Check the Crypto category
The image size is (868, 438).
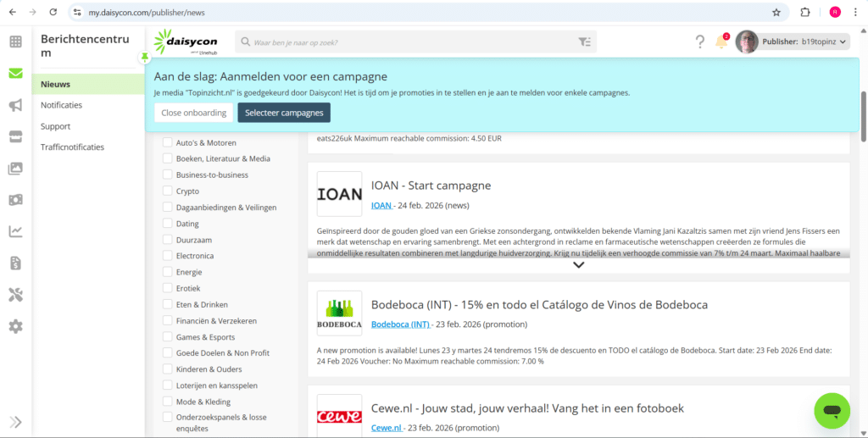(167, 191)
